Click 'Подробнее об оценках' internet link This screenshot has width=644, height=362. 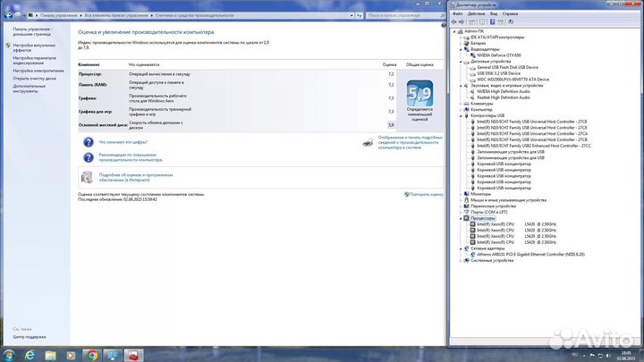136,177
